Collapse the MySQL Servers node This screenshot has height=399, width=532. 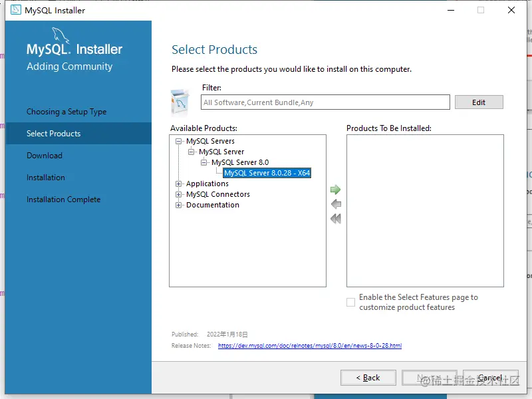tap(178, 141)
